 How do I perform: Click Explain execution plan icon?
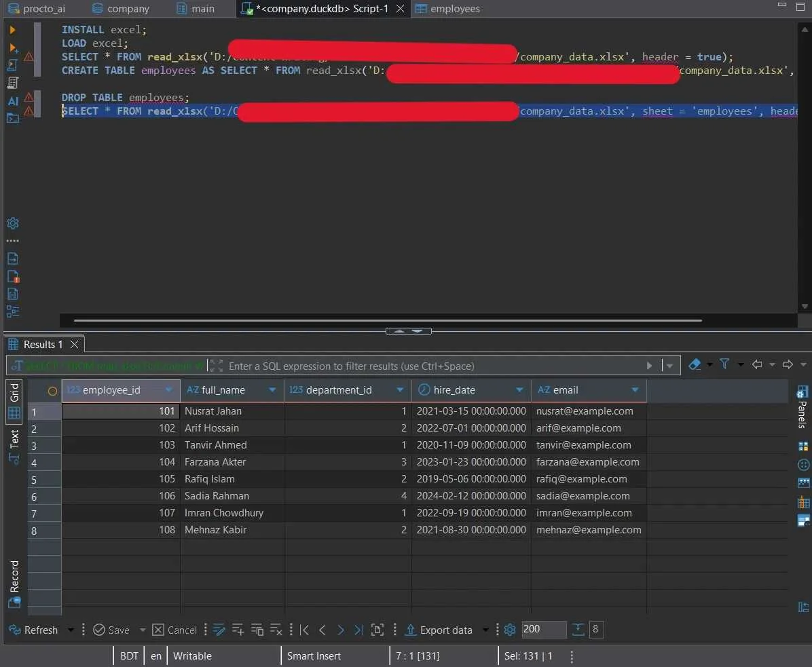13,83
